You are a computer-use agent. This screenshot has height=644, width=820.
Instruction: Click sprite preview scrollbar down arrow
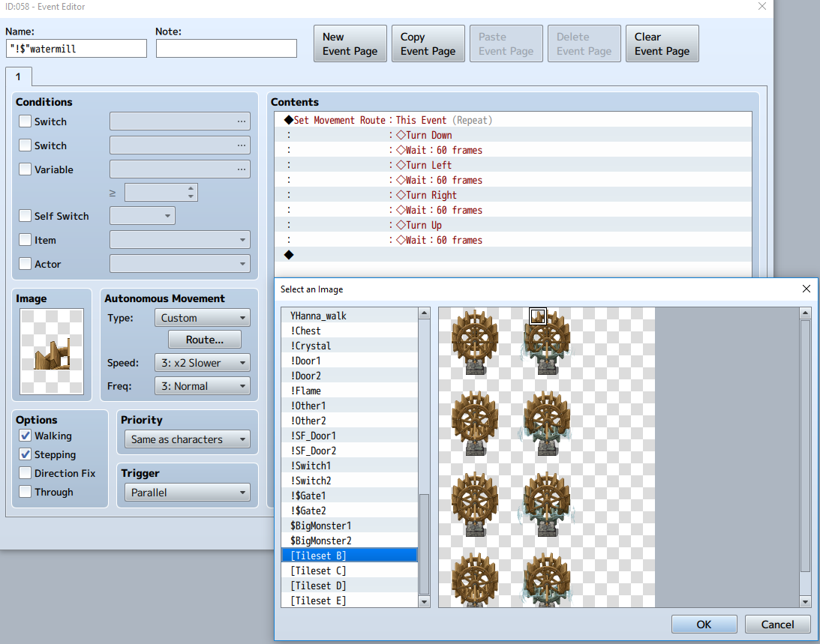(805, 602)
